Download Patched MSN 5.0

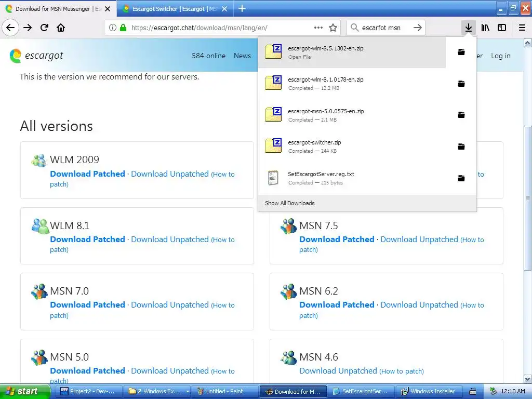point(87,370)
